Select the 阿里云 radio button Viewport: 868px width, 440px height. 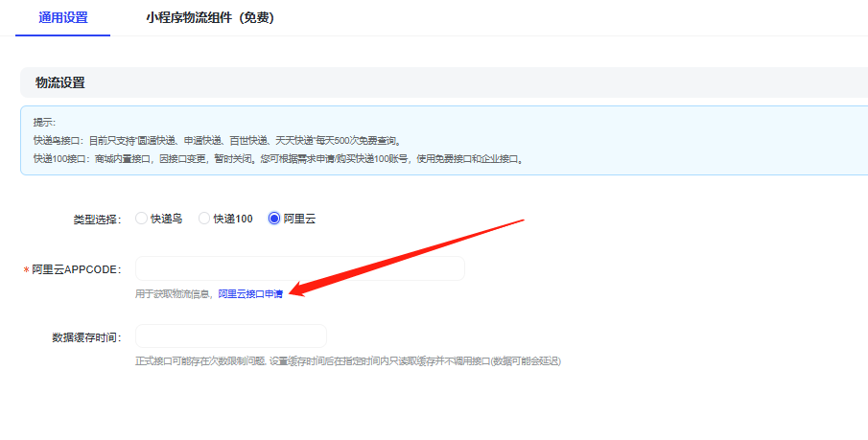(x=274, y=219)
